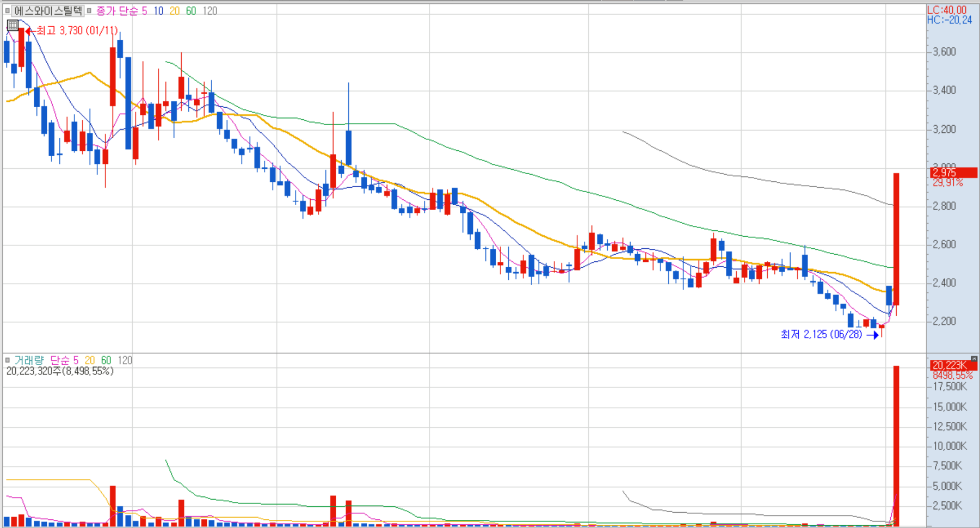Click the 3,200 price axis label

point(944,130)
